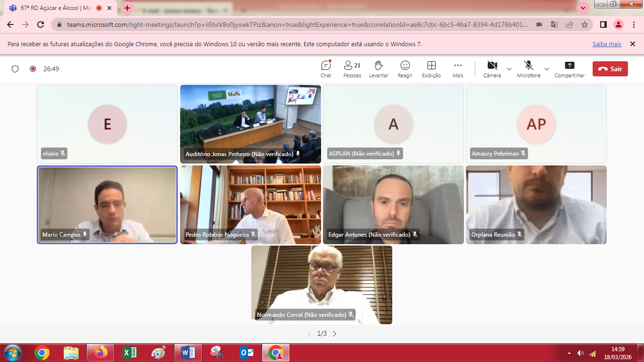
Task: Open the Saiba mais link
Action: tap(607, 44)
